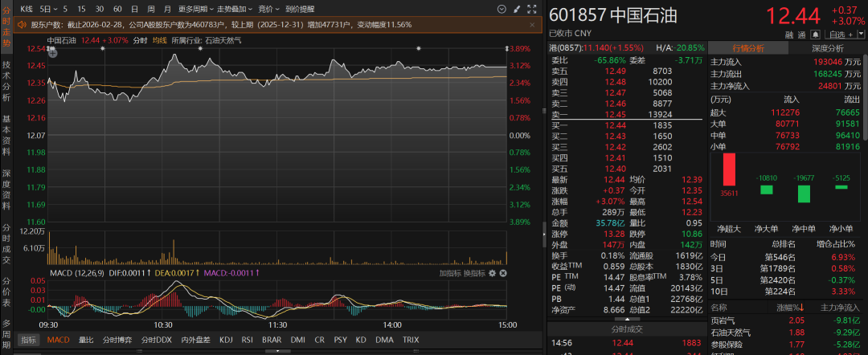This screenshot has height=355, width=868.
Task: Expand the 分时成交 panel splitter arrow
Action: click(627, 319)
